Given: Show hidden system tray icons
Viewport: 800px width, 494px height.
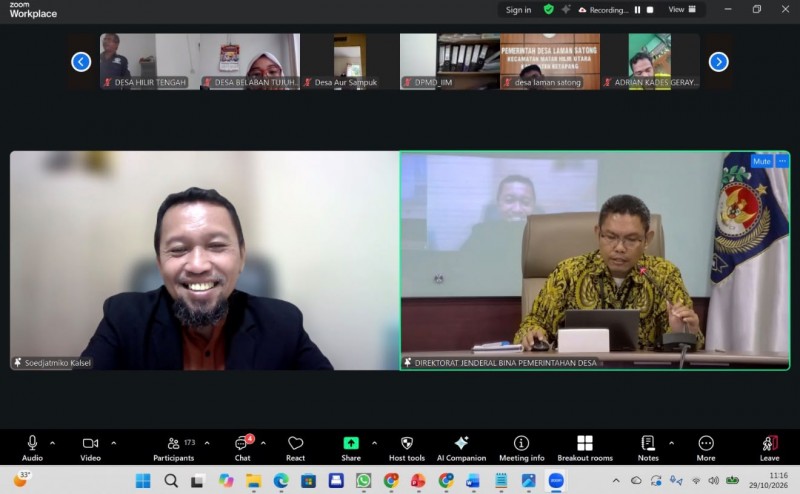Looking at the screenshot, I should coord(616,480).
